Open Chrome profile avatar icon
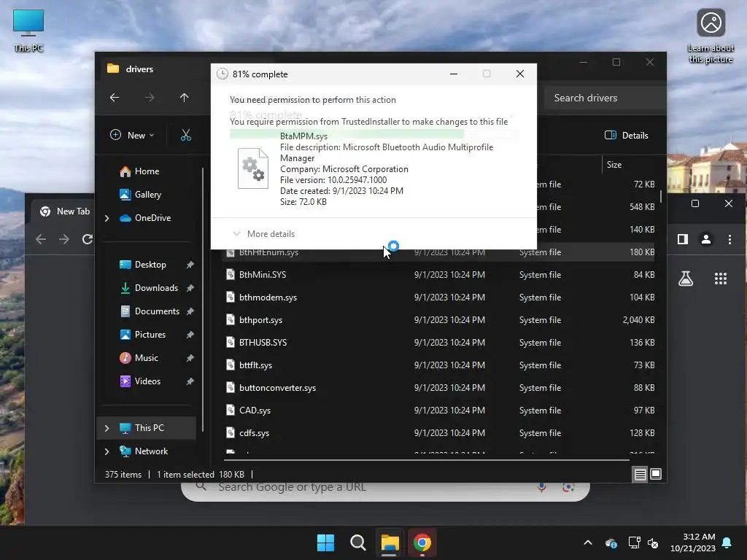The image size is (747, 560). point(706,239)
